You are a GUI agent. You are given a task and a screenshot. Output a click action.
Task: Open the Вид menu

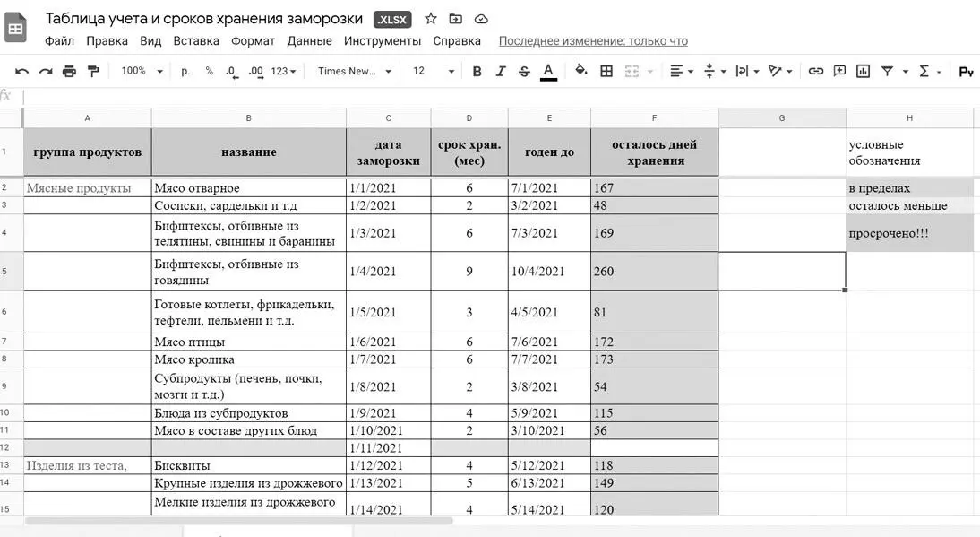tap(150, 41)
